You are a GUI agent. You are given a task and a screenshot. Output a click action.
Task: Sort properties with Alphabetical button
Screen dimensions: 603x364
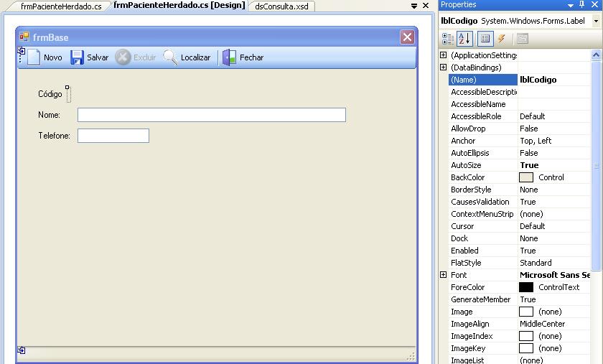464,39
